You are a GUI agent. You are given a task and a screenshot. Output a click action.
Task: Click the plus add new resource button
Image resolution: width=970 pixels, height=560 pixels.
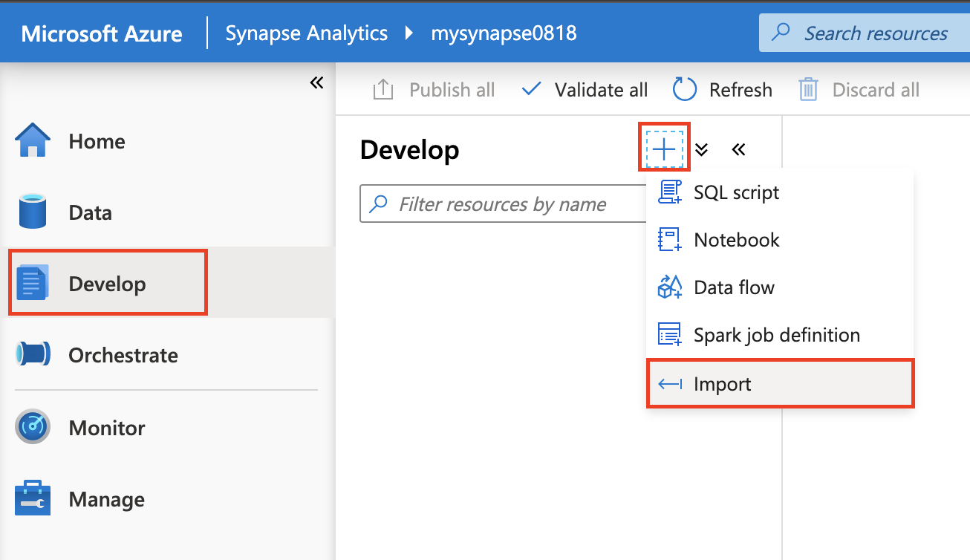[x=664, y=150]
